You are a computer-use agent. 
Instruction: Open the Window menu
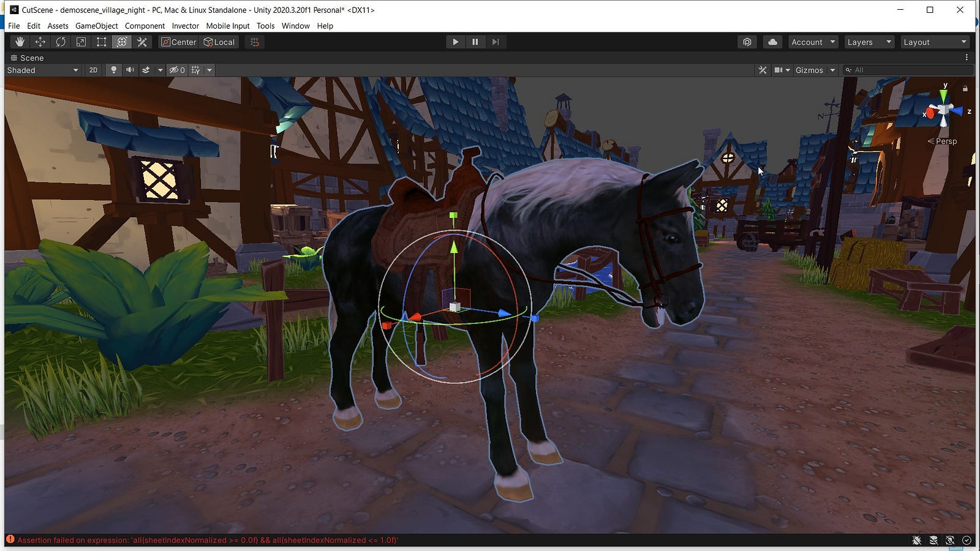[x=296, y=26]
